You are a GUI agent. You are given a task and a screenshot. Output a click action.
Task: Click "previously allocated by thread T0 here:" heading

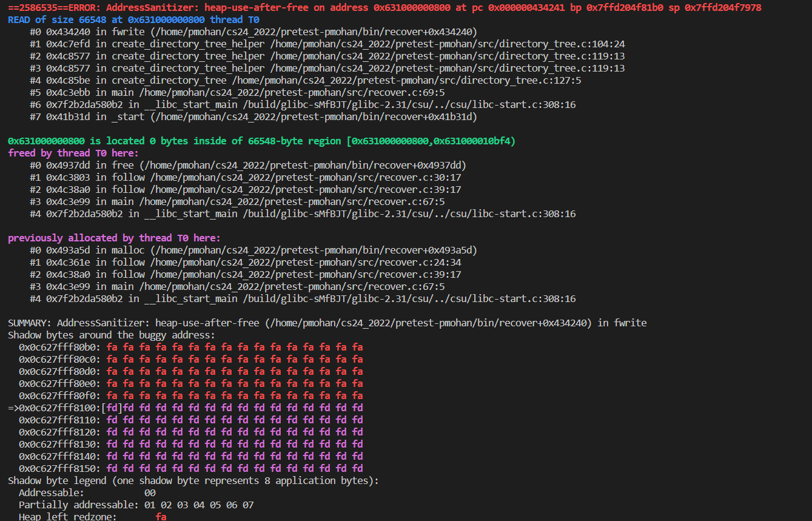click(114, 238)
